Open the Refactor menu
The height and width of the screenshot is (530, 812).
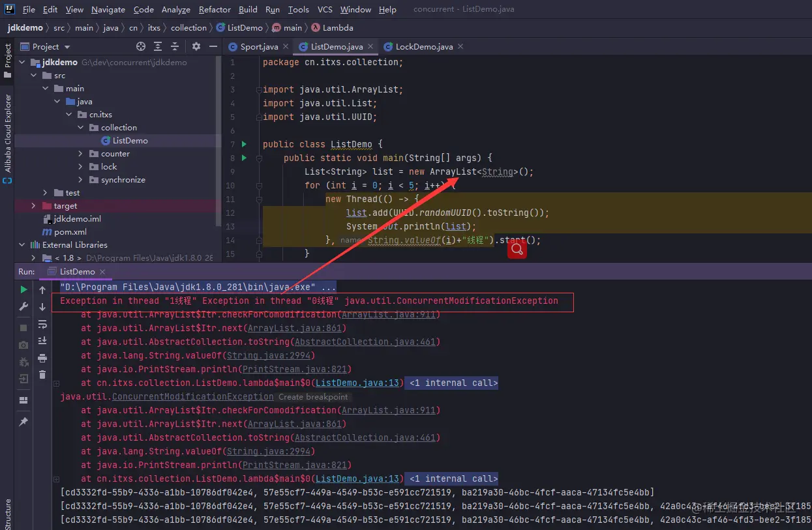coord(215,10)
